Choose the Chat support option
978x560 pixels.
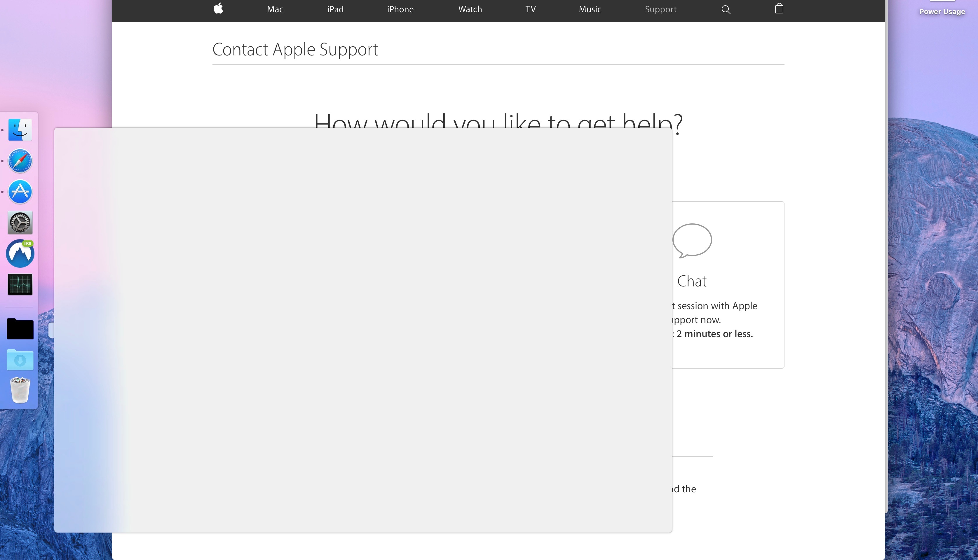[691, 281]
